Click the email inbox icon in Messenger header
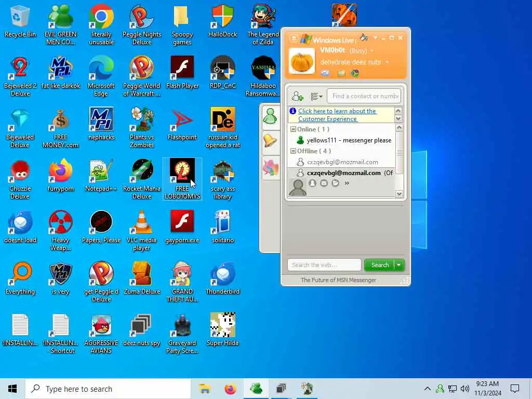This screenshot has height=399, width=532. (325, 73)
